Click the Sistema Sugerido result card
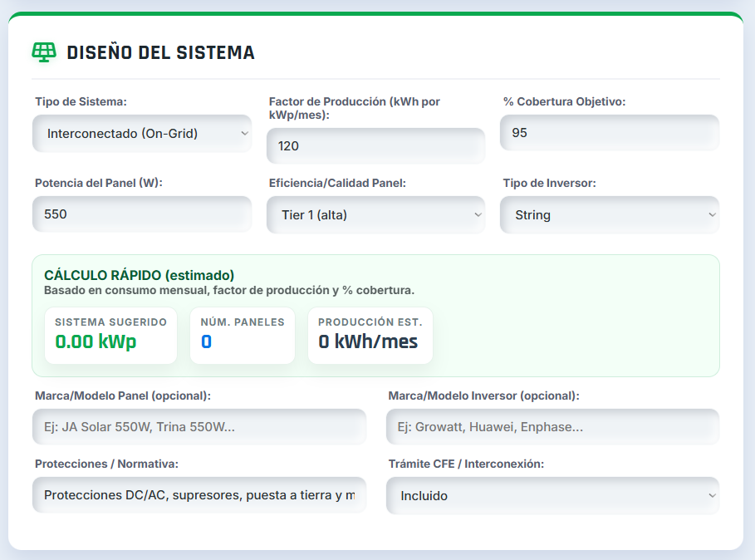The height and width of the screenshot is (560, 755). click(x=110, y=336)
